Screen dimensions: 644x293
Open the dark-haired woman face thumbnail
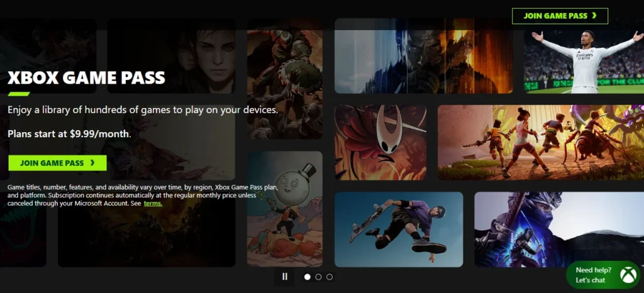(x=171, y=56)
